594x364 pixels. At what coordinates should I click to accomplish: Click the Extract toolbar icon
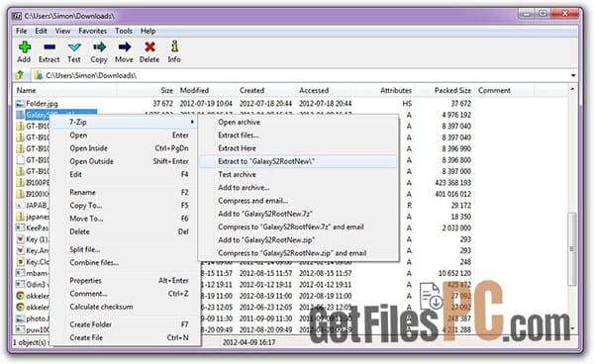pyautogui.click(x=49, y=47)
